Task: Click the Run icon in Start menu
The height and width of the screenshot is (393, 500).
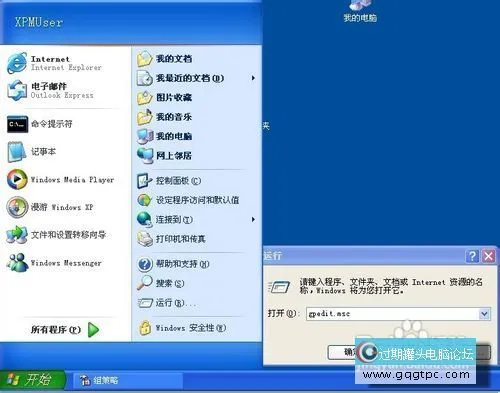Action: [x=145, y=303]
